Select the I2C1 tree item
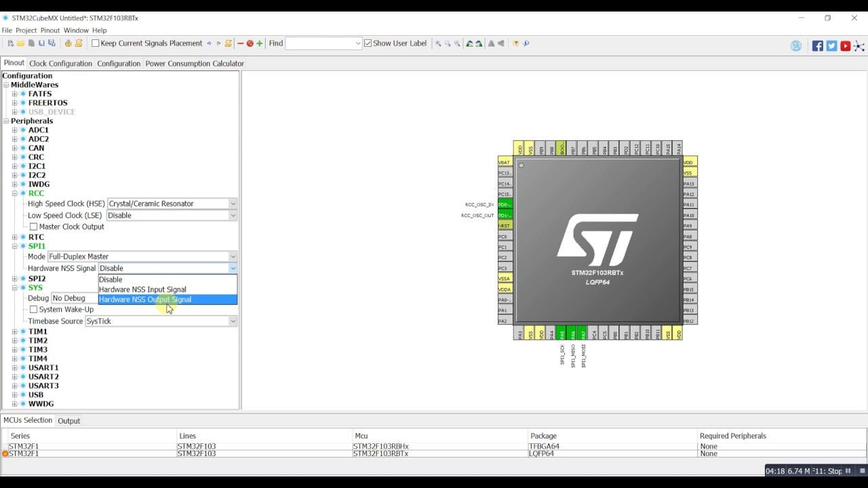Image resolution: width=868 pixels, height=488 pixels. (37, 166)
